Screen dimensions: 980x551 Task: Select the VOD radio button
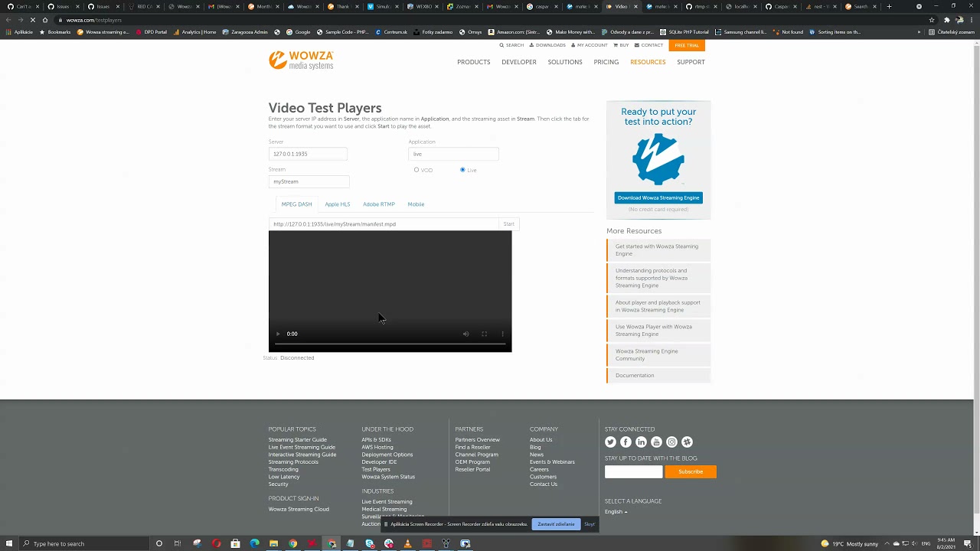pos(416,170)
